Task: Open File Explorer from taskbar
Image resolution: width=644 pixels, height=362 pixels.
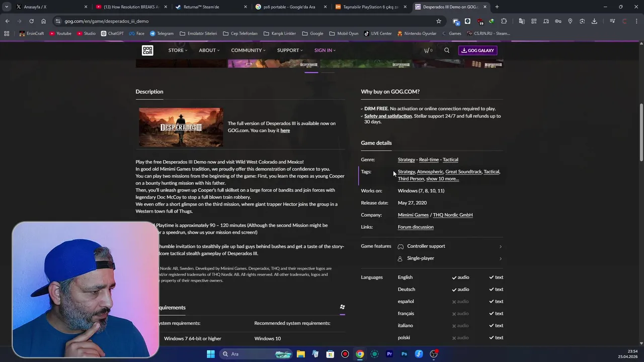Action: pyautogui.click(x=300, y=354)
